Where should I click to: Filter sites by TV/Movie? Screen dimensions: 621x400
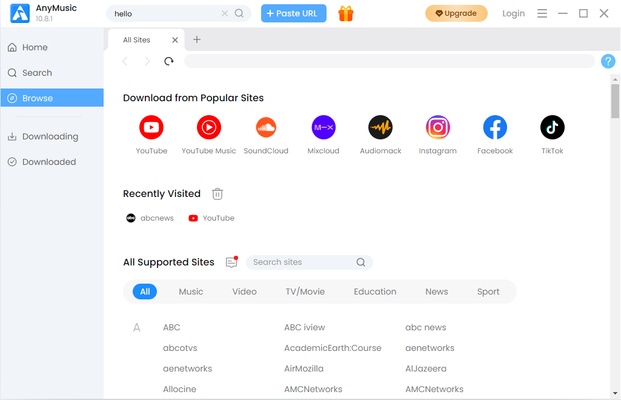305,291
